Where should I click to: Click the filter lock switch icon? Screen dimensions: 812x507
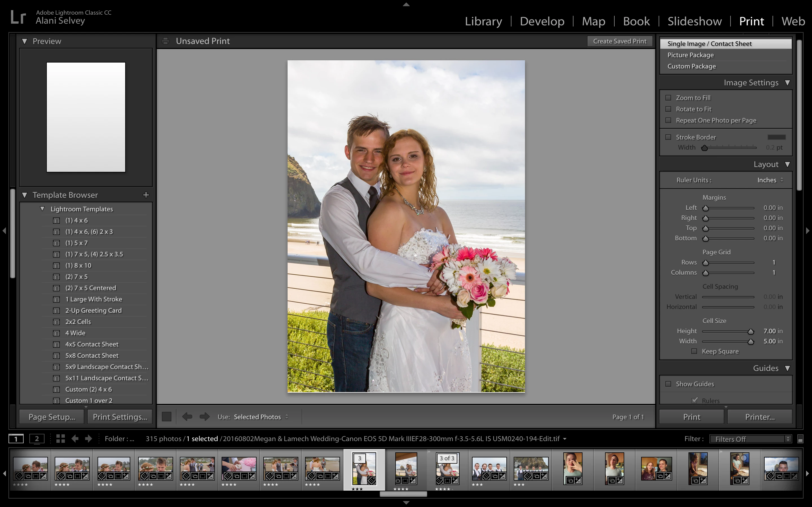(800, 439)
